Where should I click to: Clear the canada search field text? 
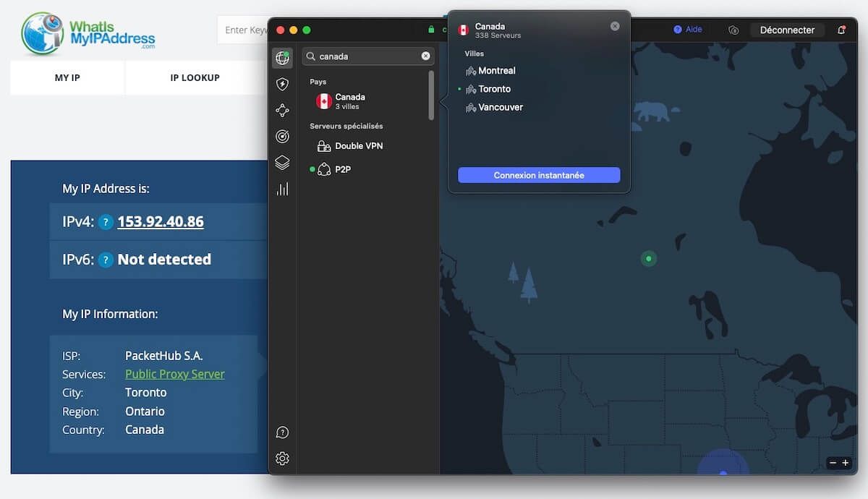(x=425, y=56)
